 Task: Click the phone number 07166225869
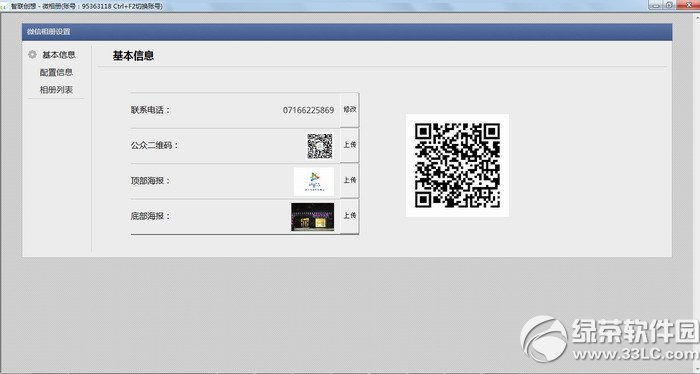[308, 110]
